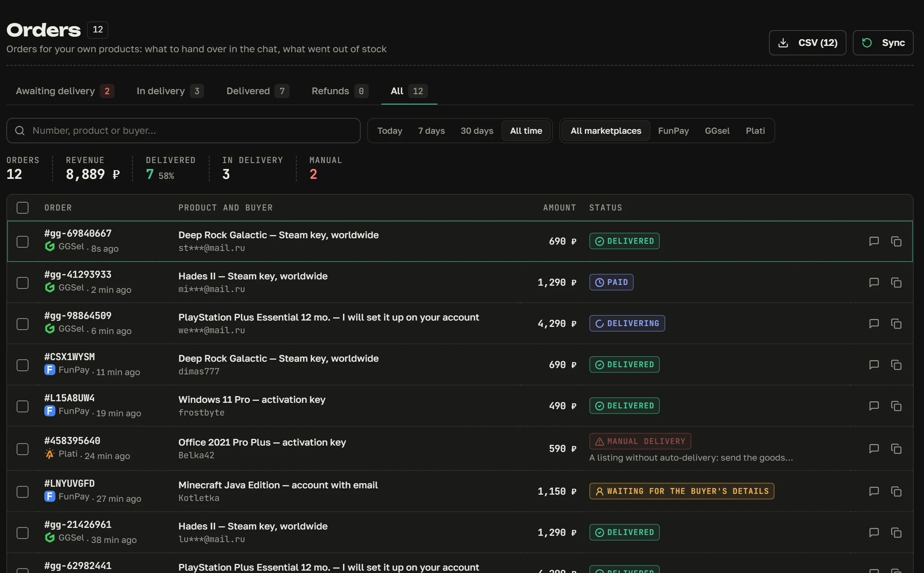Select checkbox for order #gg-41293933
924x573 pixels.
tap(23, 283)
